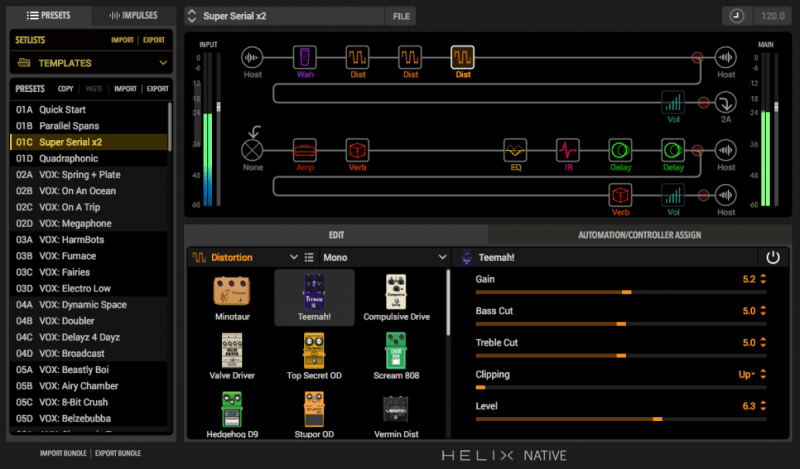Screen dimensions: 800x469
Task: Click the 2A output routing block
Action: tap(726, 102)
